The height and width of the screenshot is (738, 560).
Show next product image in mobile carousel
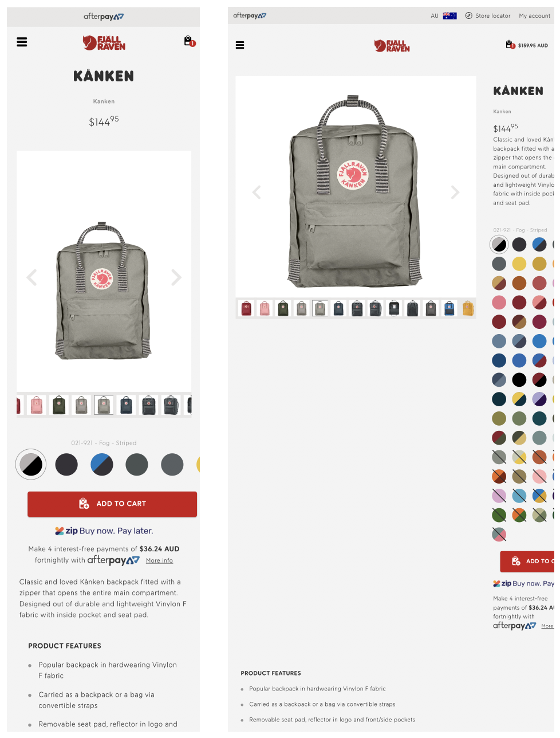click(176, 278)
